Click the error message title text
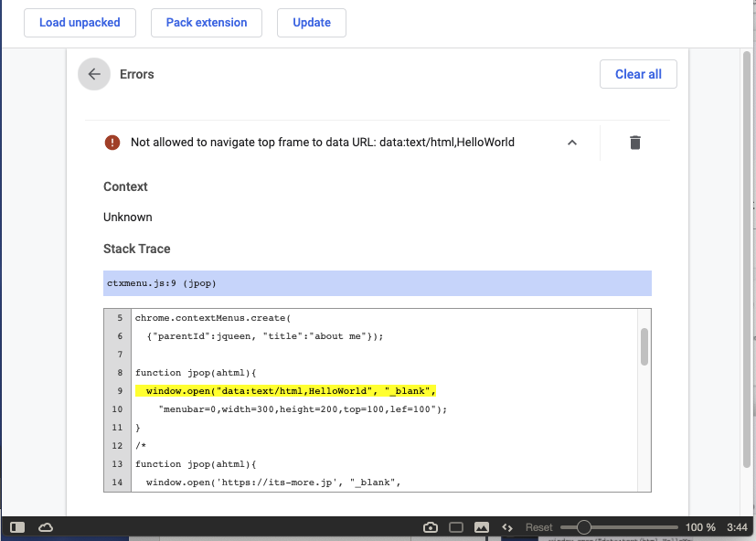Viewport: 756px width, 541px height. click(323, 143)
